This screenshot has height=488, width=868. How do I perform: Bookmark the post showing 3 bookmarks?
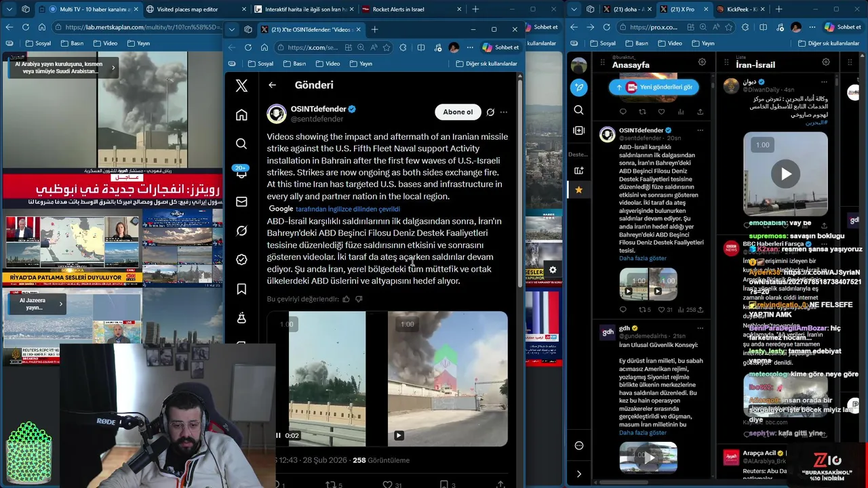coord(444,485)
